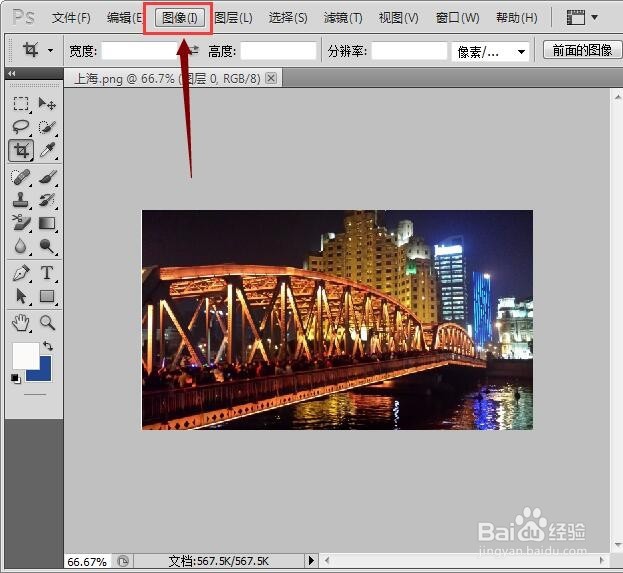Select the Rectangular Marquee tool
Image resolution: width=623 pixels, height=573 pixels.
21,104
